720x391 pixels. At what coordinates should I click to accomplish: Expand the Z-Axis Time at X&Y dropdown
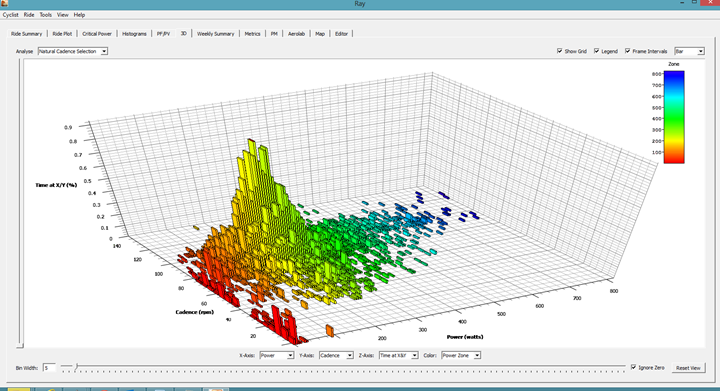pyautogui.click(x=399, y=355)
